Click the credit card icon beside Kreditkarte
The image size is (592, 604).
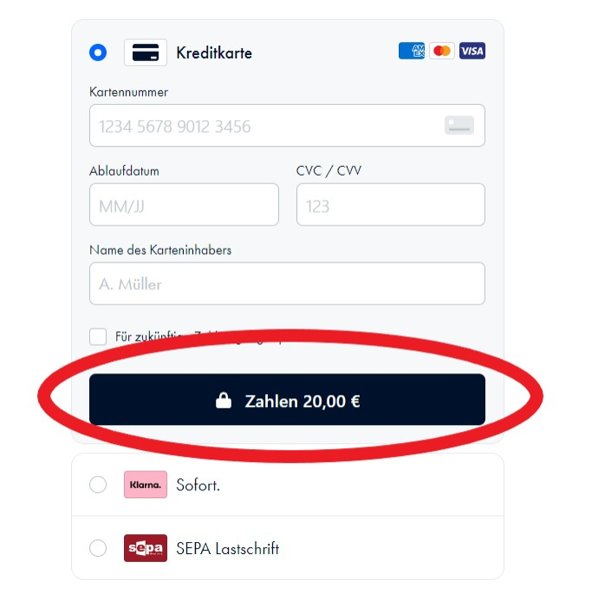(x=145, y=52)
